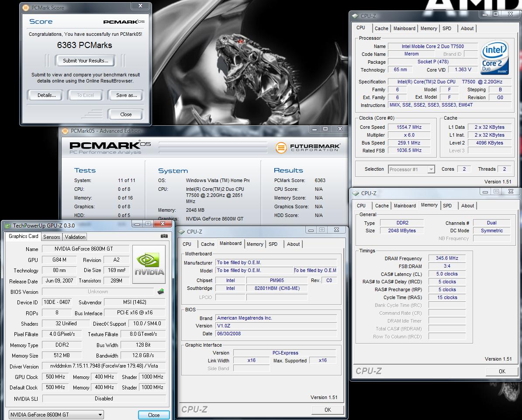Screen dimensions: 522x420
Task: Click the NVIDIA logo in GPU-Z
Action: pos(149,264)
